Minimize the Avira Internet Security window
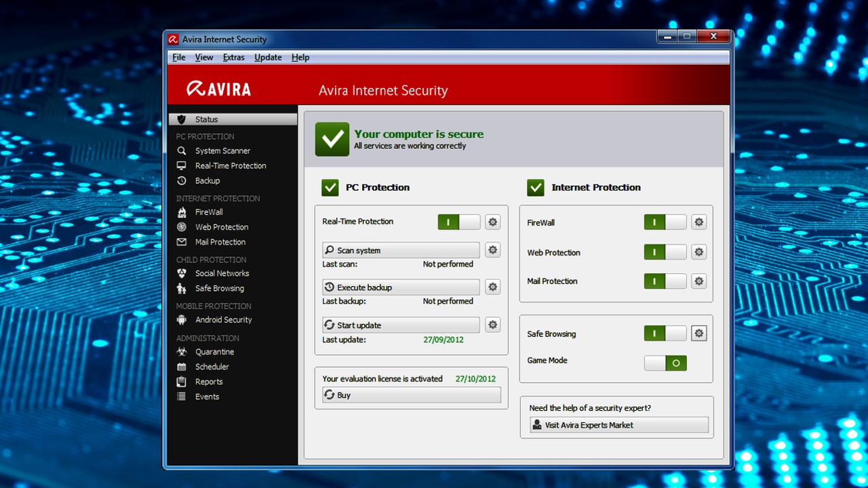This screenshot has width=868, height=488. (668, 37)
